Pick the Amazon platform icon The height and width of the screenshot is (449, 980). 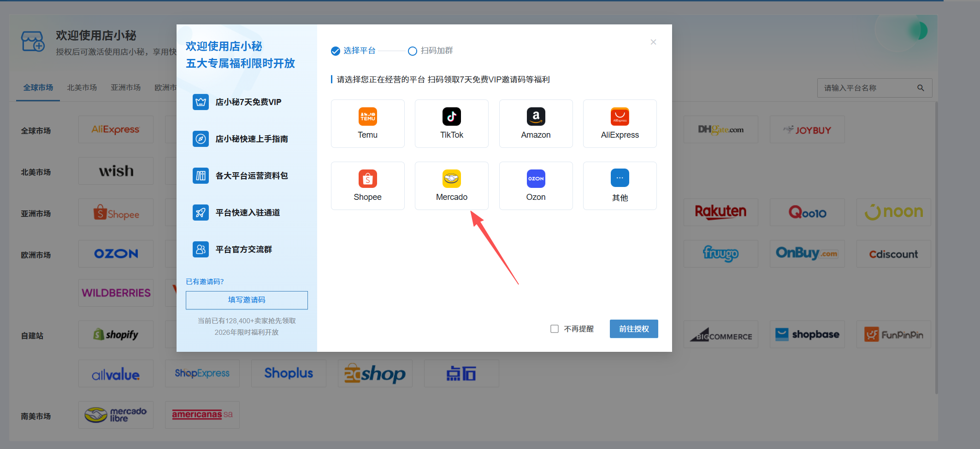[x=536, y=117]
